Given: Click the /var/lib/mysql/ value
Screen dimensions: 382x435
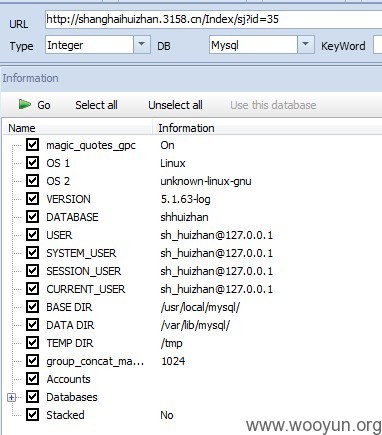Looking at the screenshot, I should [x=195, y=325].
